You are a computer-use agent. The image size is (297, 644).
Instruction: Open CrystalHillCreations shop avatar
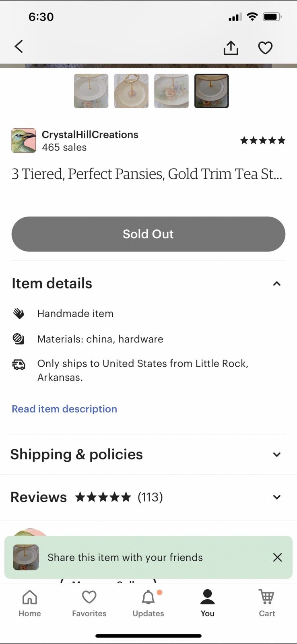24,140
